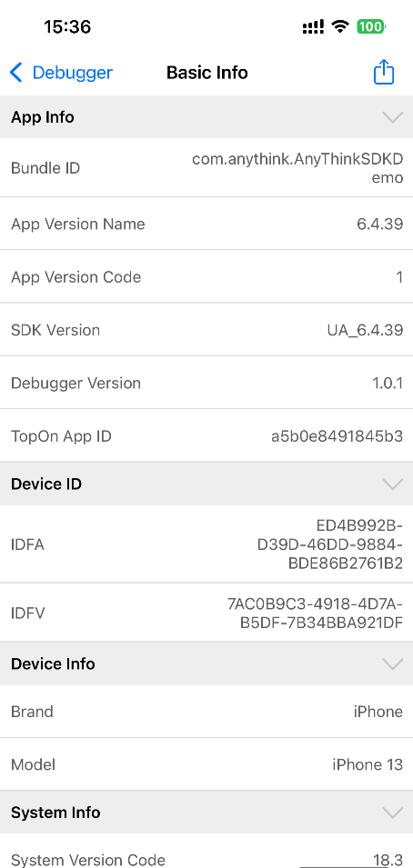The width and height of the screenshot is (413, 868).
Task: Tap the IDFV identifier value
Action: click(316, 614)
